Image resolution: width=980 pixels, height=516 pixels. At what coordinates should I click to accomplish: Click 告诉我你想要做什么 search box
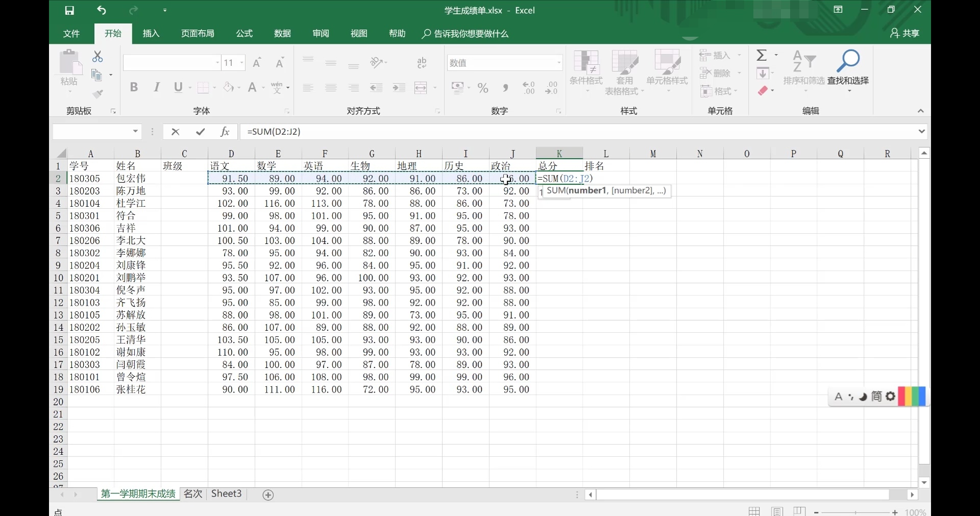pos(465,34)
